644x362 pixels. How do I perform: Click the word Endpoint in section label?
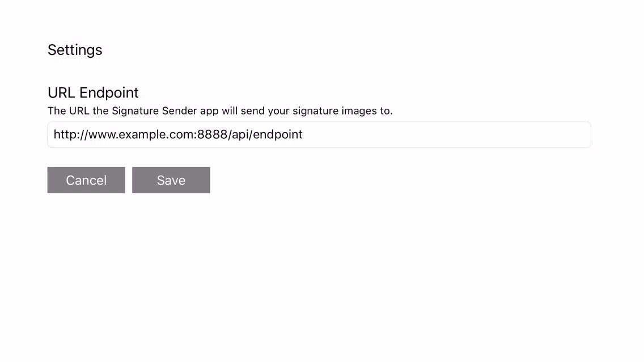click(x=109, y=93)
